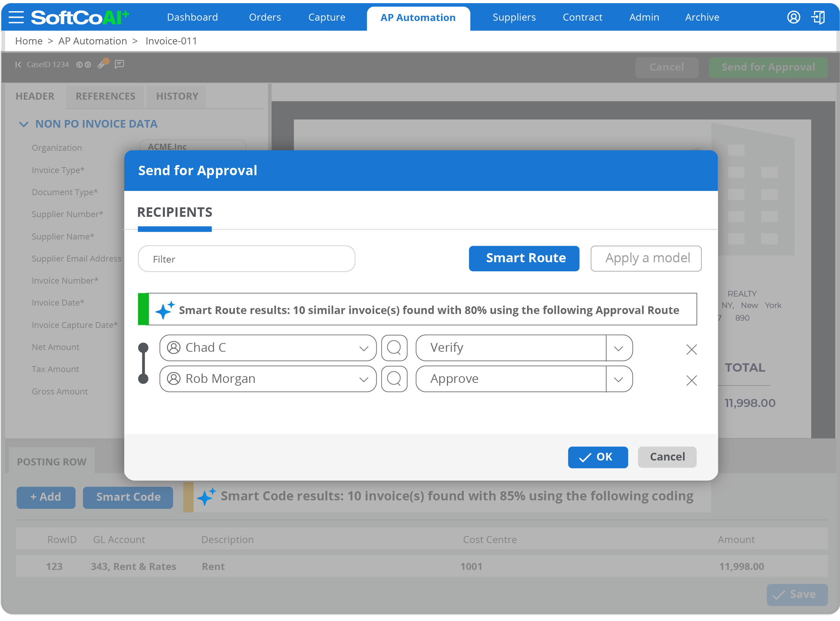840x621 pixels.
Task: Click search icon next to Rob Morgan
Action: pos(394,379)
